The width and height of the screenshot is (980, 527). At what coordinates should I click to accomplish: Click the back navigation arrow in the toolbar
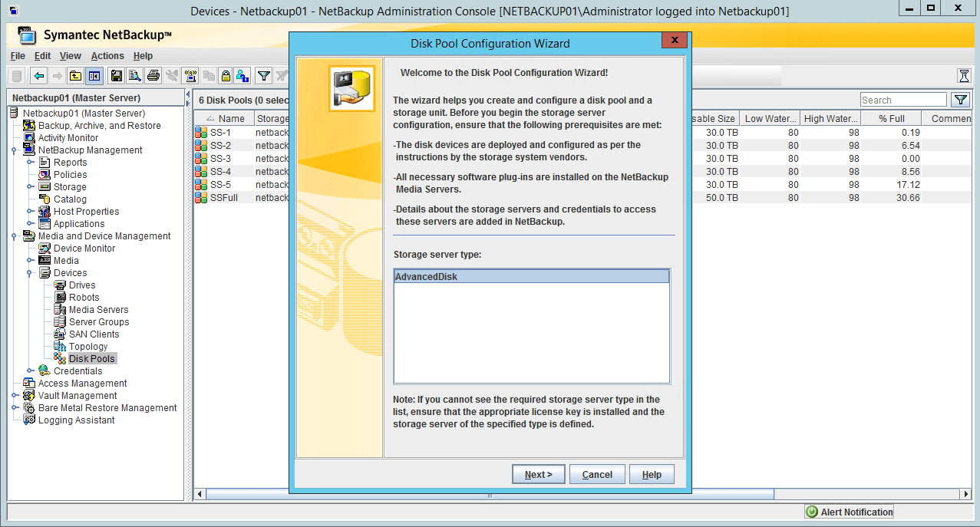click(39, 75)
